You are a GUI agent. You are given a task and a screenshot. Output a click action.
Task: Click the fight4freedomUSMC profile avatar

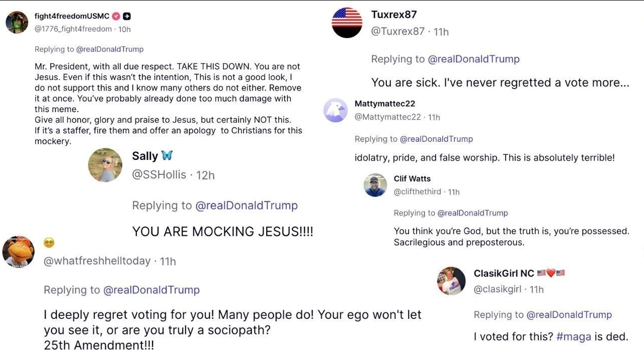coord(17,22)
